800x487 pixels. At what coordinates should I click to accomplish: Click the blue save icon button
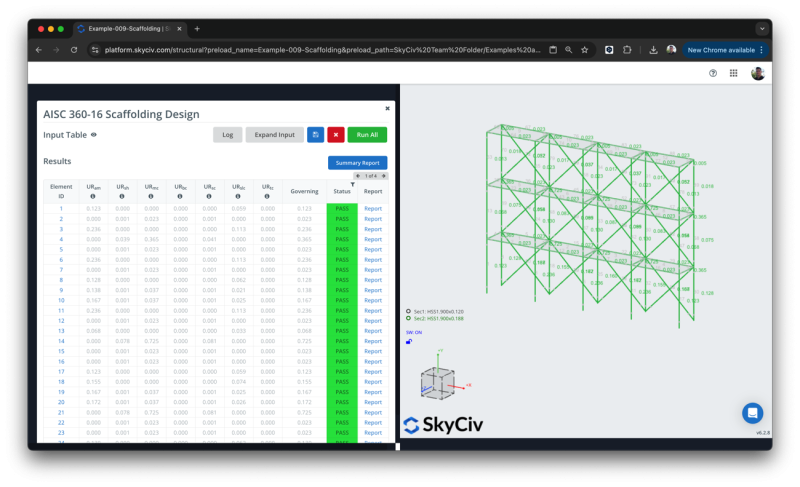click(x=315, y=135)
